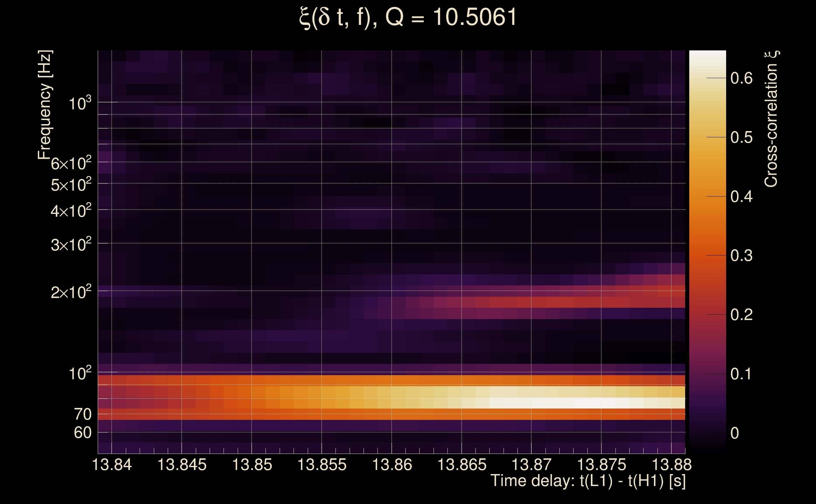Click the white top of the color scale

[707, 58]
